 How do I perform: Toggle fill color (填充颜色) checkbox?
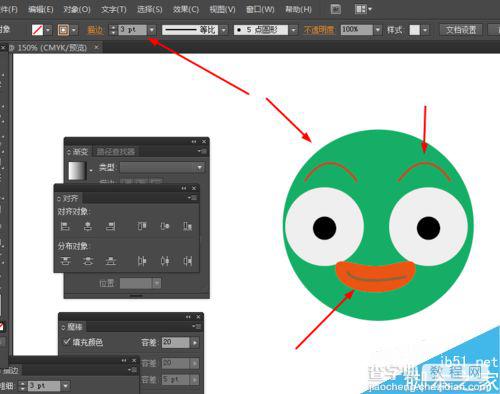click(x=67, y=342)
